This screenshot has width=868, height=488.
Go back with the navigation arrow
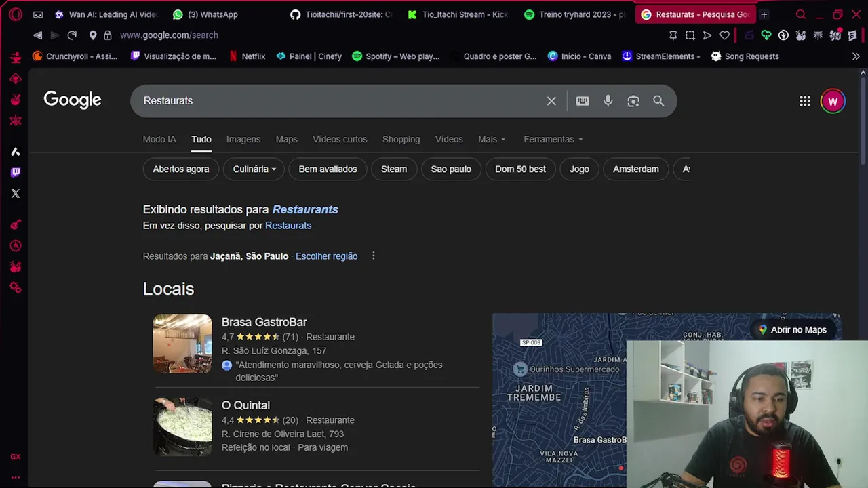point(38,35)
